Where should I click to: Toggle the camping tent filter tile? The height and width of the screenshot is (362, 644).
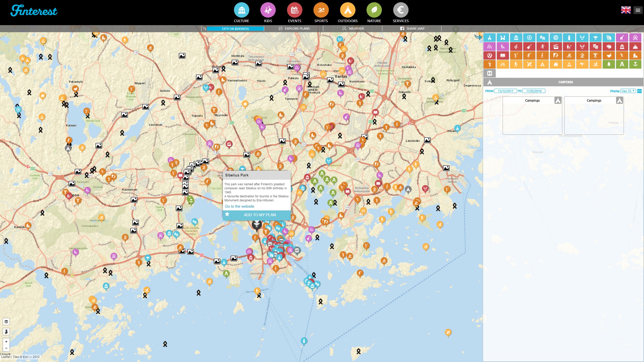coord(543,64)
